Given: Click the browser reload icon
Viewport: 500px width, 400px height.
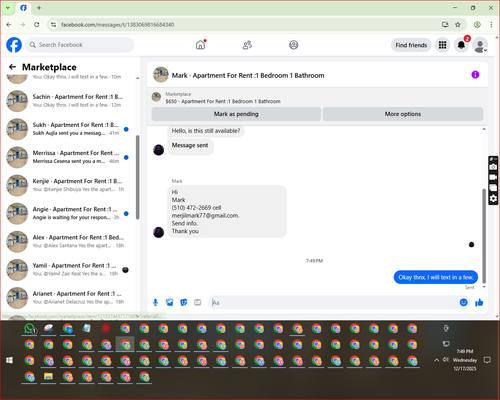Looking at the screenshot, I should point(37,24).
